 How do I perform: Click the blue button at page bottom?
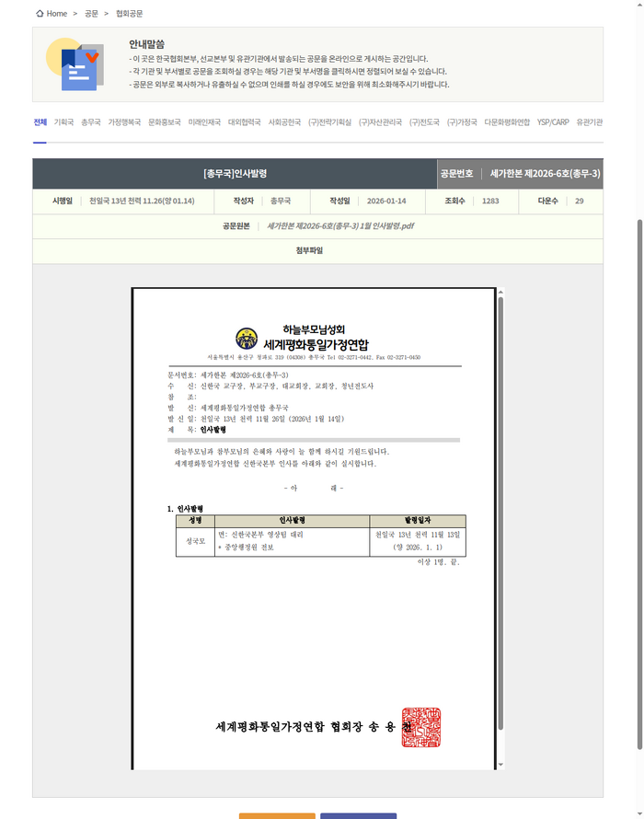pos(358,816)
